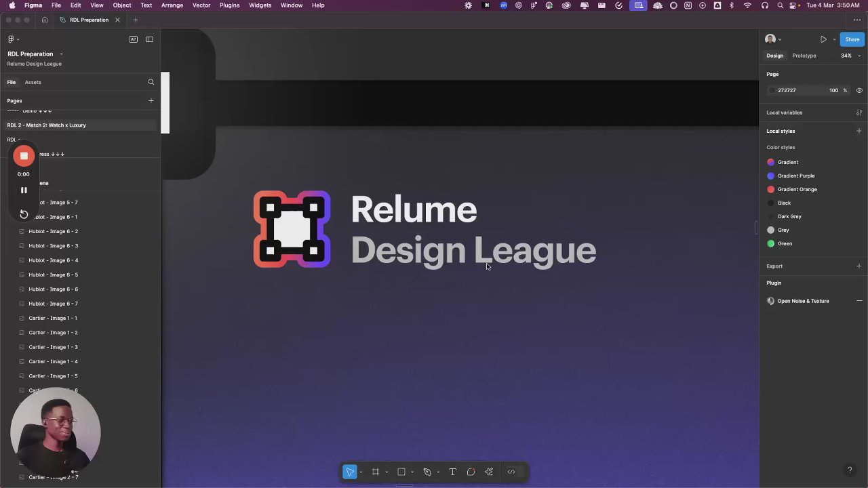The width and height of the screenshot is (868, 488).
Task: Remove Open Noise & Texture plugin
Action: (x=859, y=301)
